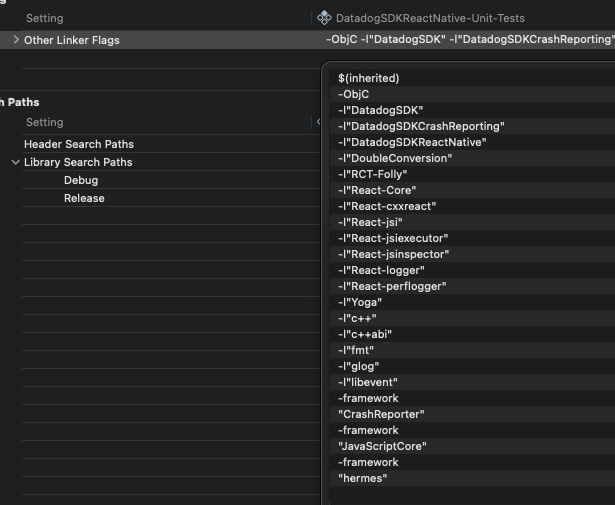Click the Other Linker Flags value field
615x505 pixels.
pyautogui.click(x=470, y=40)
